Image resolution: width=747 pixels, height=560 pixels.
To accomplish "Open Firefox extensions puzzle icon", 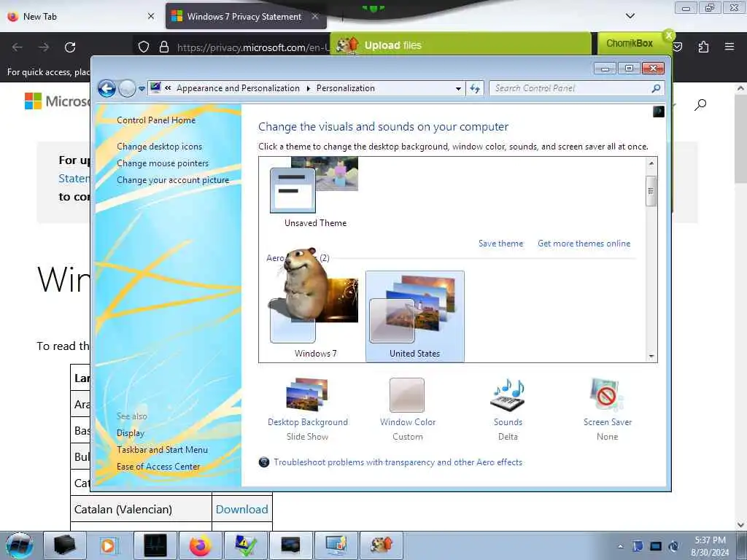I will pyautogui.click(x=703, y=47).
